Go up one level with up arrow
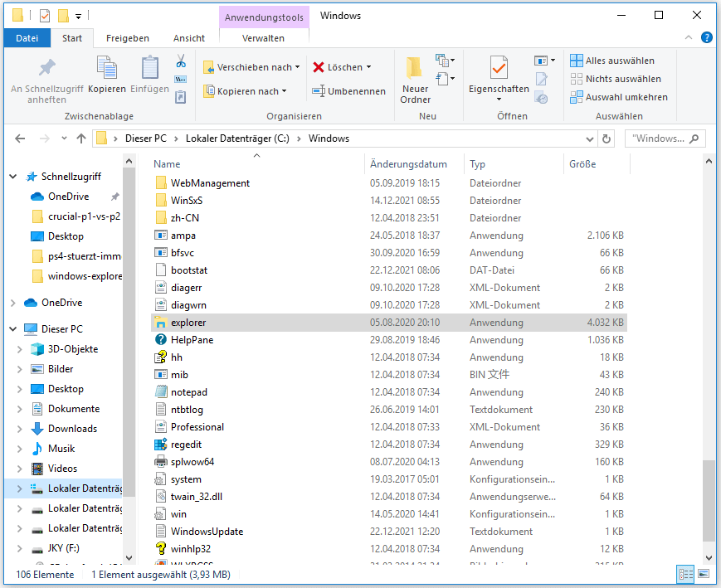Screen dimensions: 721x588 click(x=81, y=138)
